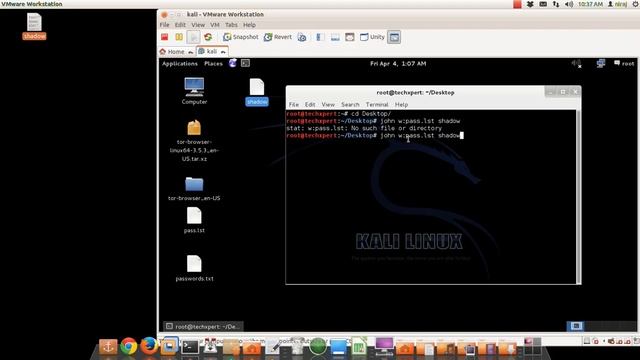
Task: Select shadow file on Kali desktop
Action: click(x=257, y=92)
